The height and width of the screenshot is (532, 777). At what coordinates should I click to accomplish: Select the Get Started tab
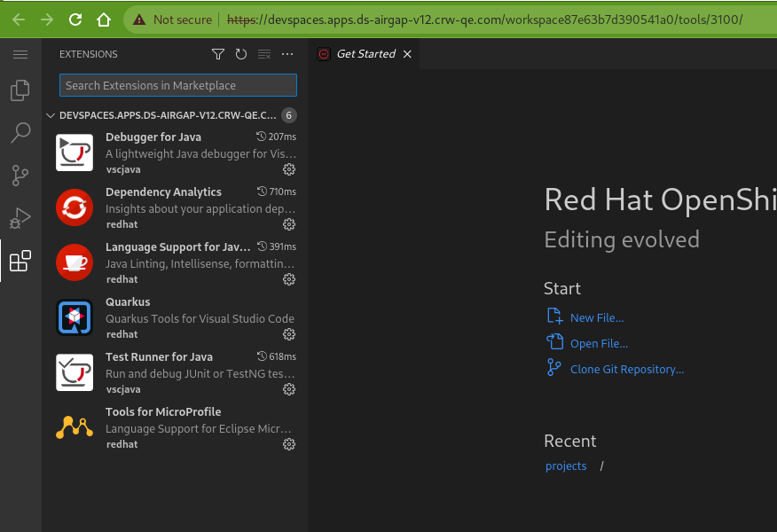pyautogui.click(x=365, y=54)
